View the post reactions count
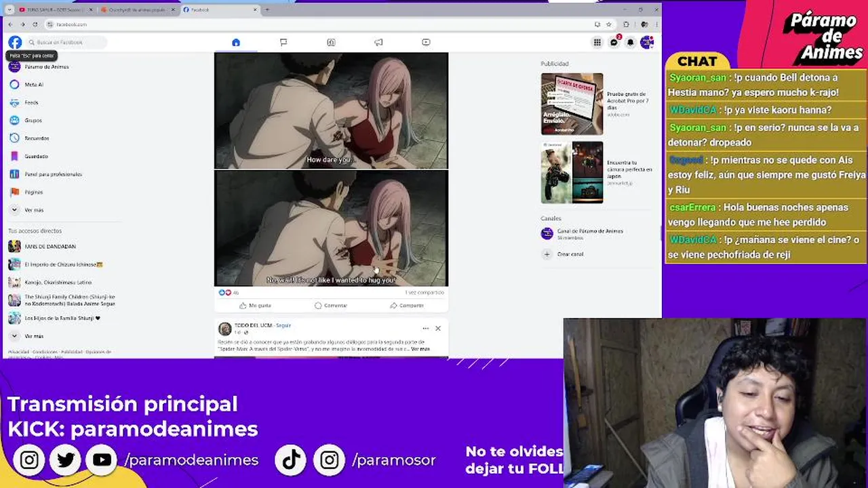Screen dimensions: 868x488 click(x=229, y=293)
